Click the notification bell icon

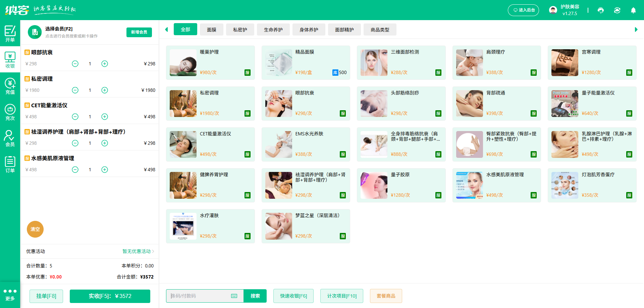pyautogui.click(x=633, y=10)
